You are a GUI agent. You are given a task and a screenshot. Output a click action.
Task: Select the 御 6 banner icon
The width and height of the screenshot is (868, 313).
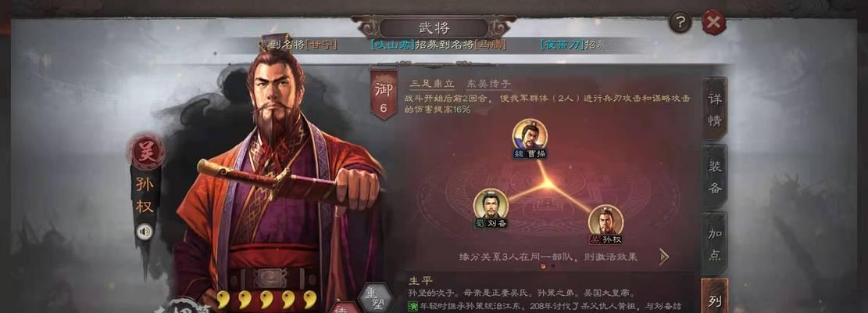[384, 92]
